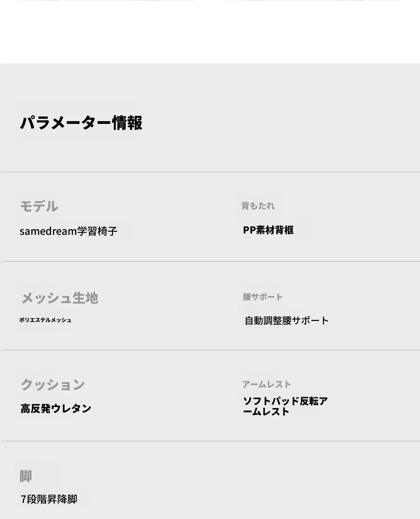Select the アームレスト label
The height and width of the screenshot is (519, 420).
point(266,384)
